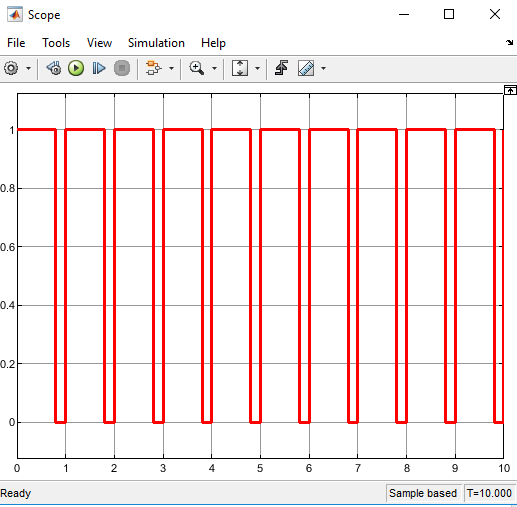Click the Sample based status label
The height and width of the screenshot is (507, 517).
(x=423, y=493)
